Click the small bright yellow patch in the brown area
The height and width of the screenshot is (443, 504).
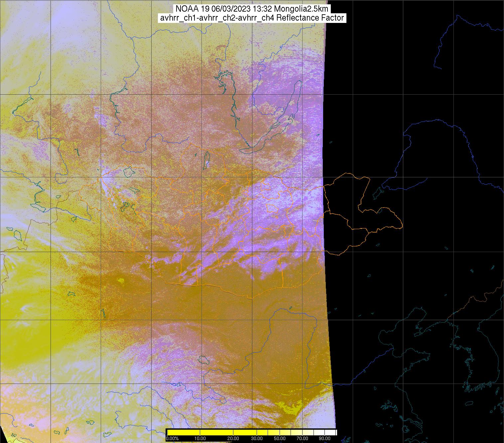pyautogui.click(x=120, y=281)
